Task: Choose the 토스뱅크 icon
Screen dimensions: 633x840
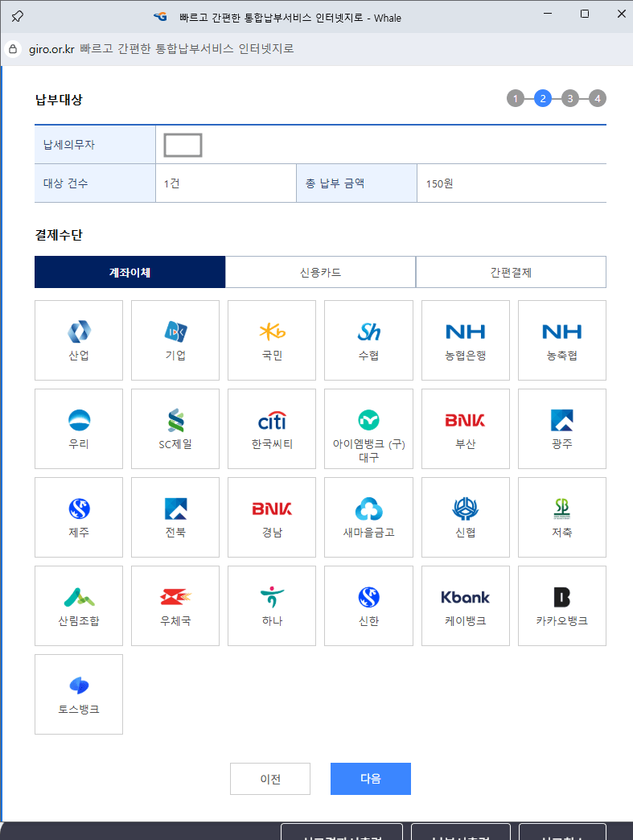Action: click(x=79, y=694)
